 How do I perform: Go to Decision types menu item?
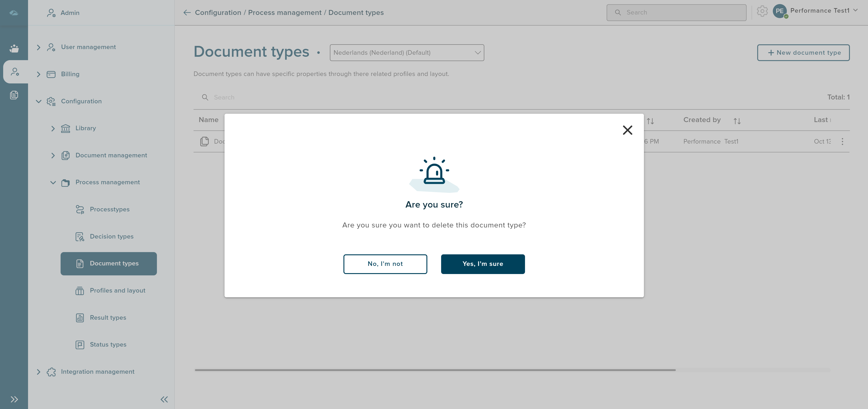[x=111, y=236]
